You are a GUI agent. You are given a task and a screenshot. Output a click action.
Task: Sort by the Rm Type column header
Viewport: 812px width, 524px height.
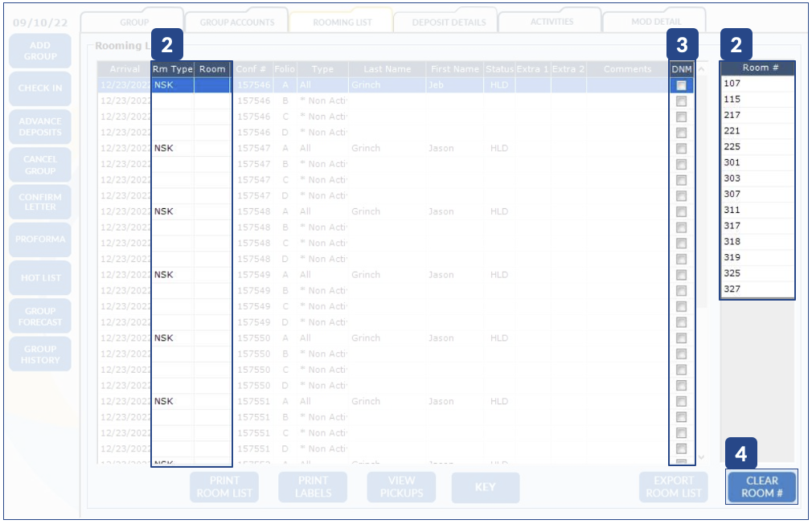pyautogui.click(x=172, y=69)
